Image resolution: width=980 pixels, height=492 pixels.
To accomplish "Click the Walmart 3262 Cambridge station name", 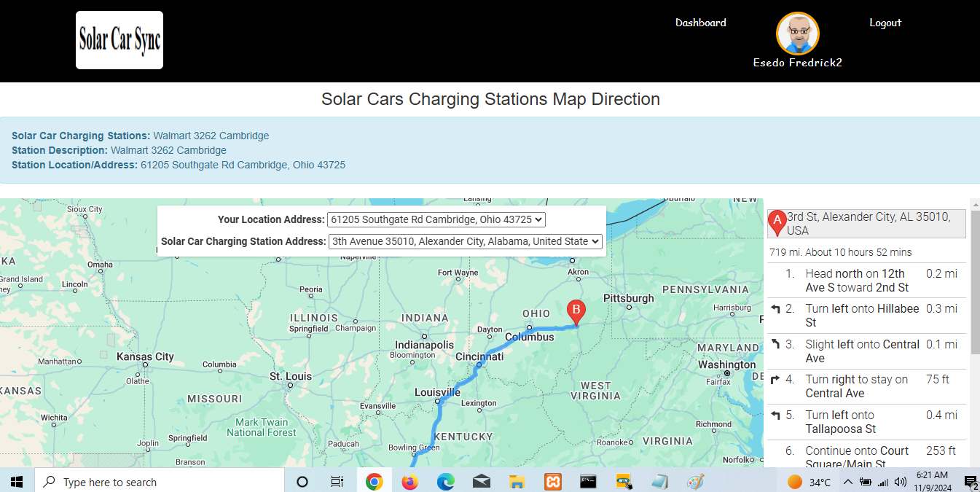I will coord(211,136).
